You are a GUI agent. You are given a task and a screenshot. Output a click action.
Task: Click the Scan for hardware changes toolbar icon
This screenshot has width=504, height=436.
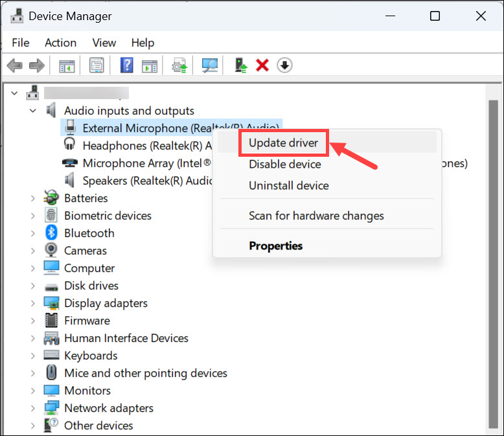pos(209,65)
